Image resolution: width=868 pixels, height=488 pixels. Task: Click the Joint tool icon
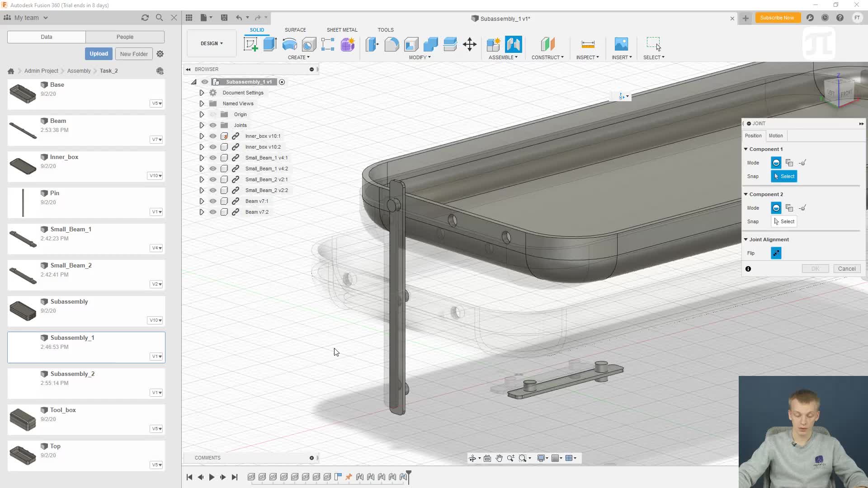coord(513,44)
